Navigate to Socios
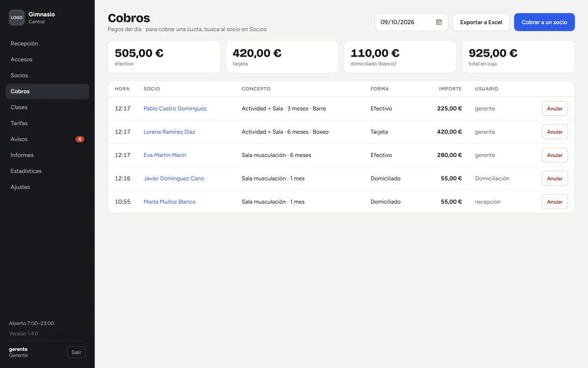The width and height of the screenshot is (588, 368). pos(47,75)
